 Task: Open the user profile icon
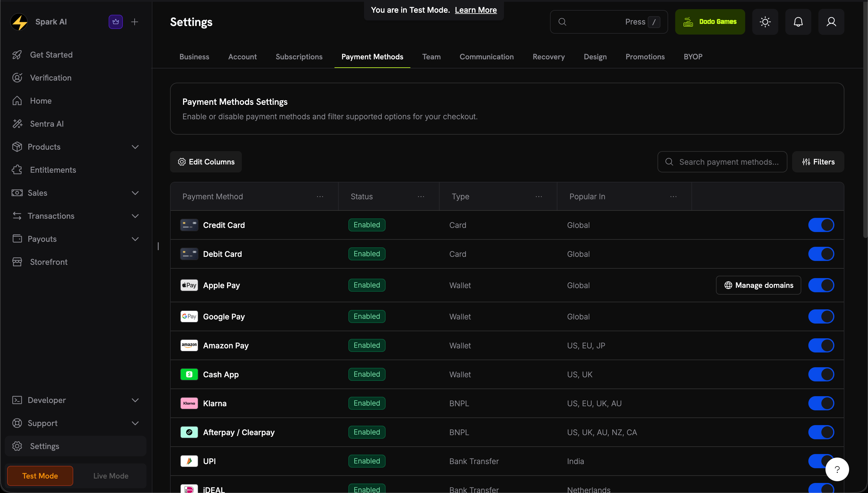[x=831, y=22]
